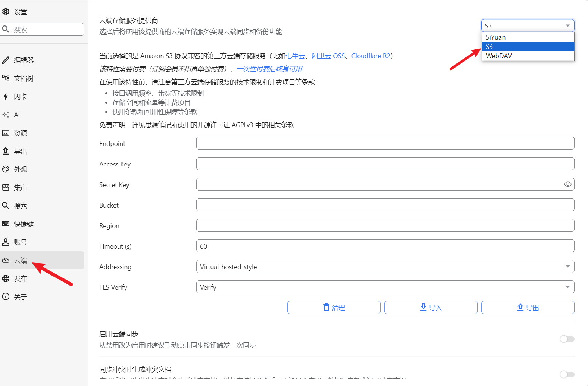Click the settings gear icon
This screenshot has width=588, height=386.
pos(6,12)
